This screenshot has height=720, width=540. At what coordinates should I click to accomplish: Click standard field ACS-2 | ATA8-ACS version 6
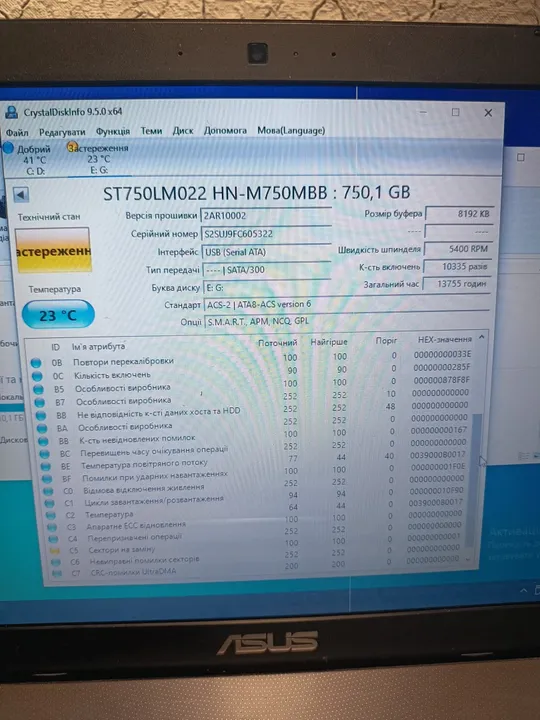pos(347,304)
